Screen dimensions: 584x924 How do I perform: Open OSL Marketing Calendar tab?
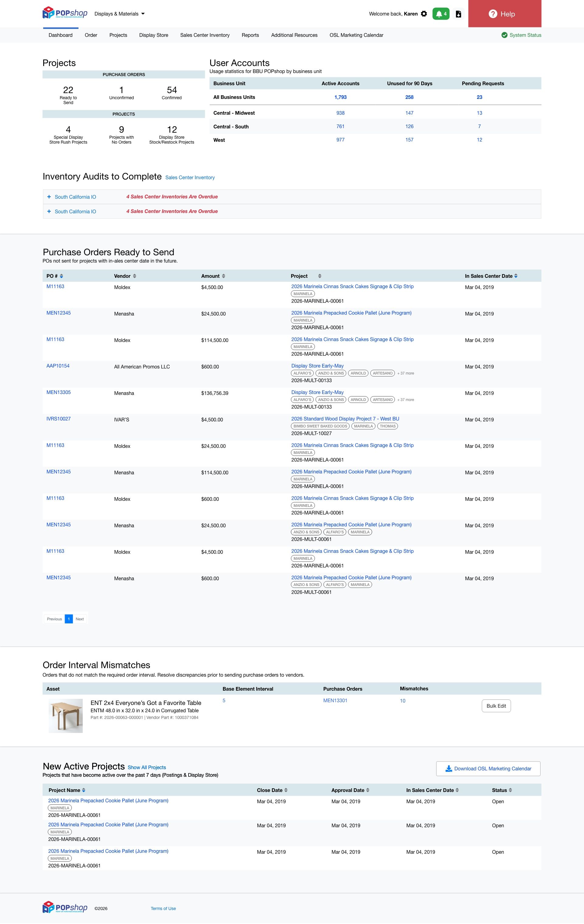click(356, 35)
